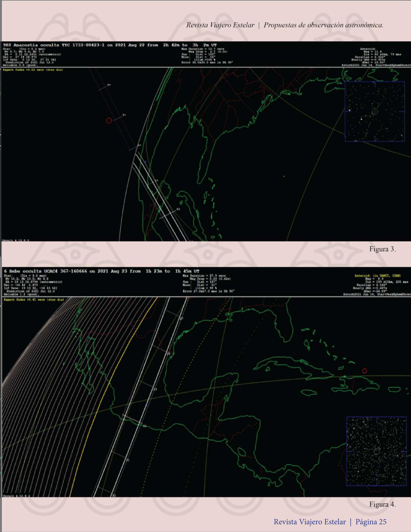Click the 'Max Duration = 27.9 secs' line
The height and width of the screenshot is (532, 411).
click(x=204, y=276)
